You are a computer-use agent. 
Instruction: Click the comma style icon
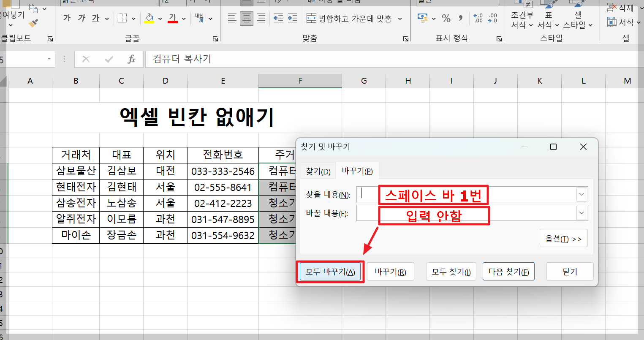tap(460, 18)
